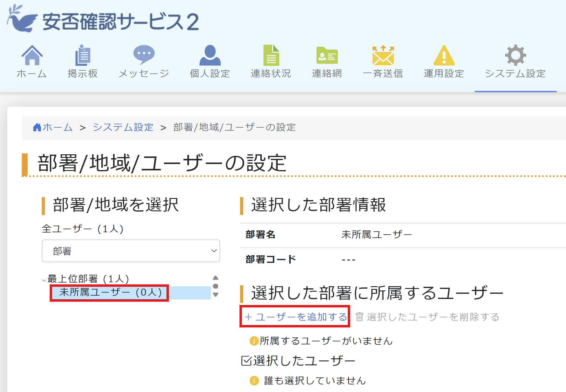Click ユーザーを追加する to add user
The image size is (566, 392).
(x=296, y=317)
